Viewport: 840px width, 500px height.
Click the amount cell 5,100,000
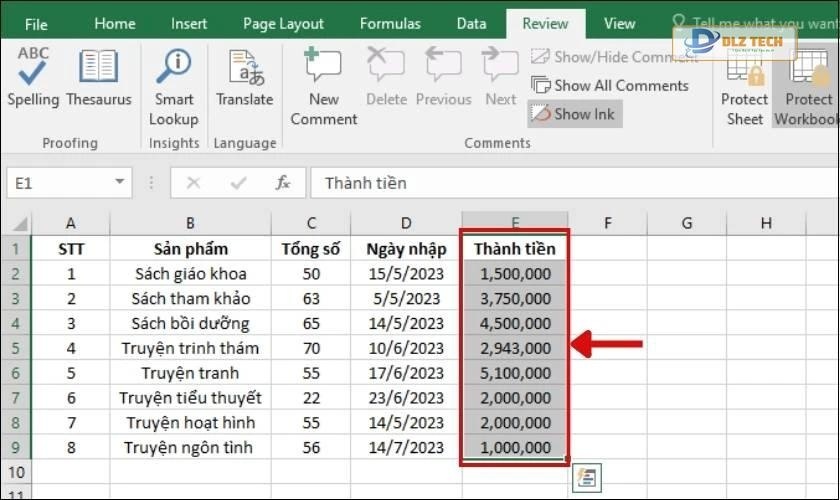[x=514, y=373]
